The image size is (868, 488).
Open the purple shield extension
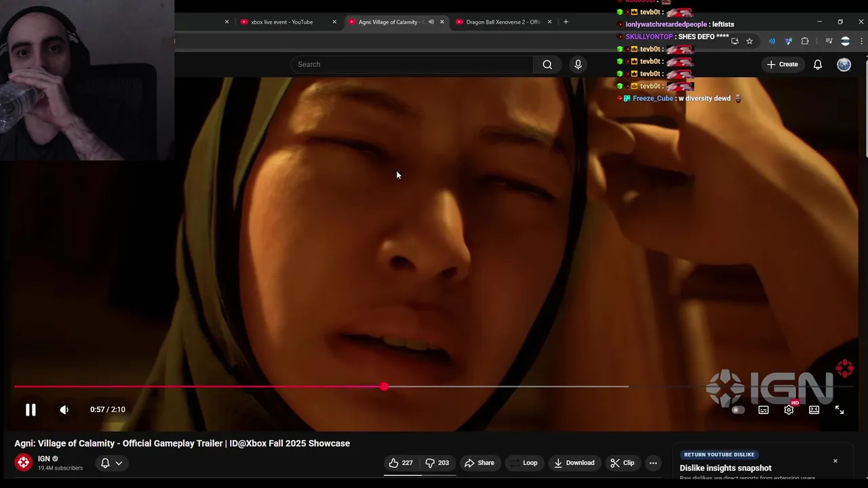[x=788, y=41]
